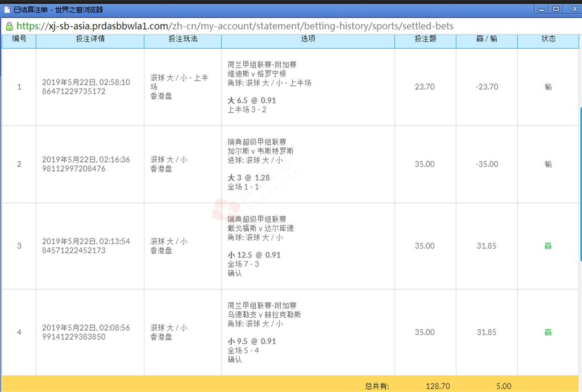Click the green 赢 status in row 3

(548, 246)
